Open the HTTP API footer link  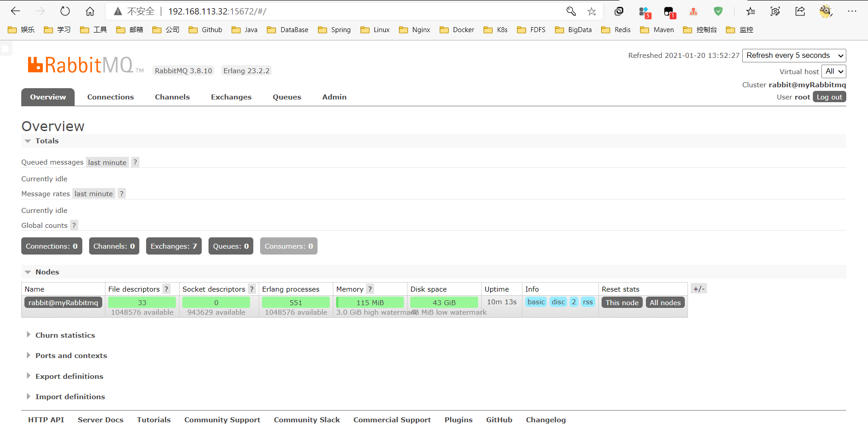coord(46,420)
